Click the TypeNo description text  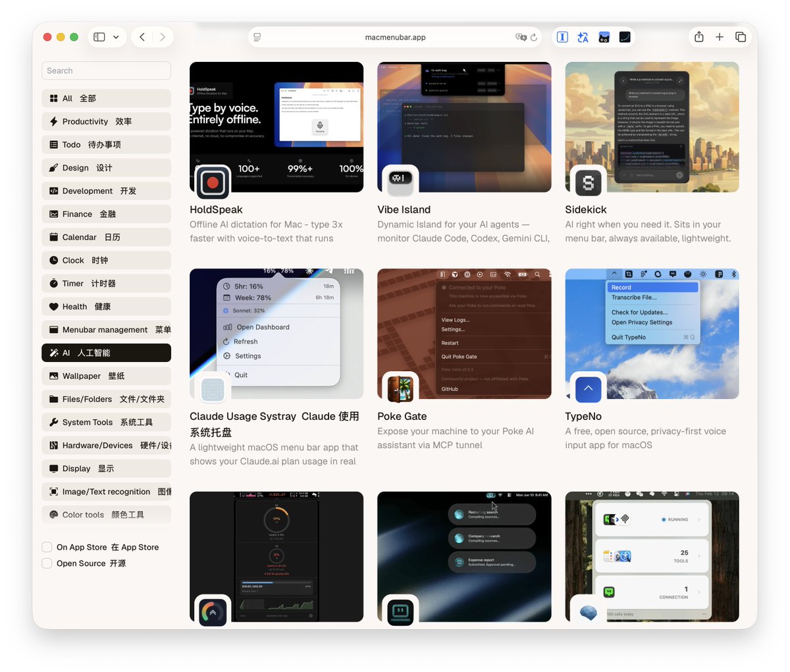645,438
